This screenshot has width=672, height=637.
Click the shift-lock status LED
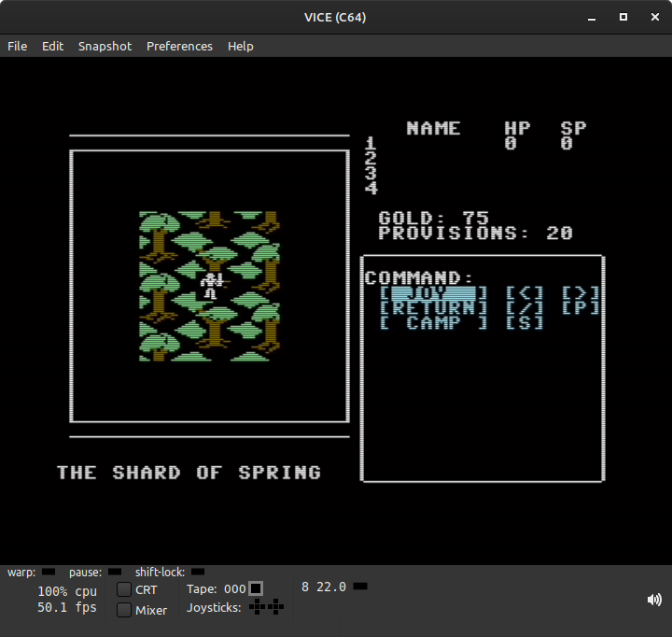[x=198, y=572]
